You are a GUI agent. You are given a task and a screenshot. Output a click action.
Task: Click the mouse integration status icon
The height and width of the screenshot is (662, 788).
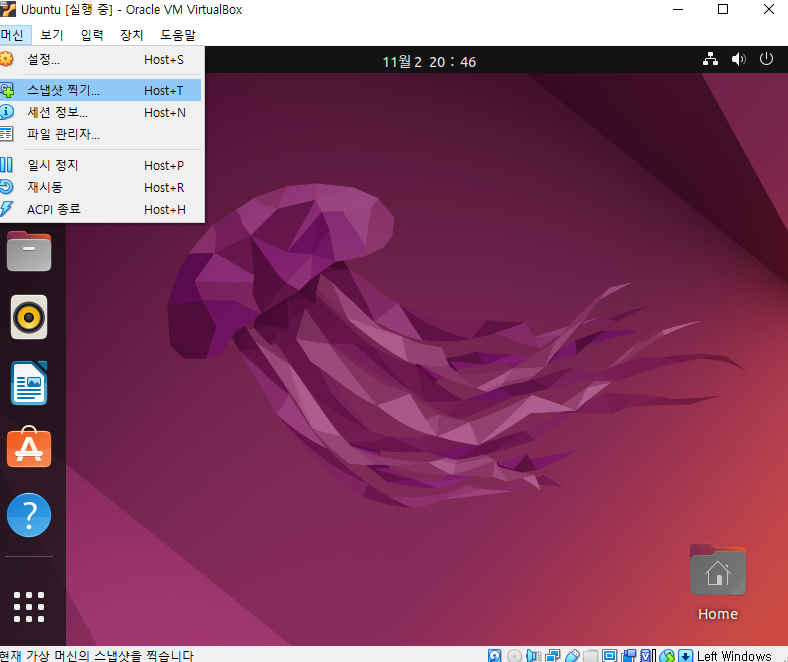tap(666, 655)
